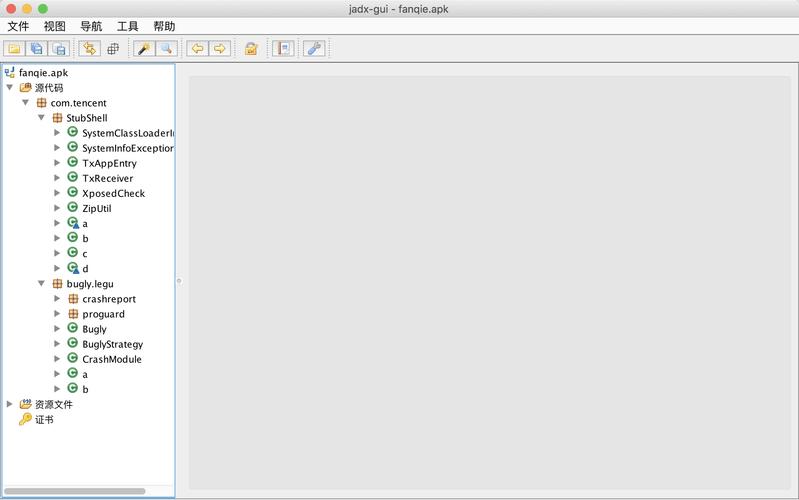799x500 pixels.
Task: Expand the SystemClassLoaderI class
Action: point(57,133)
